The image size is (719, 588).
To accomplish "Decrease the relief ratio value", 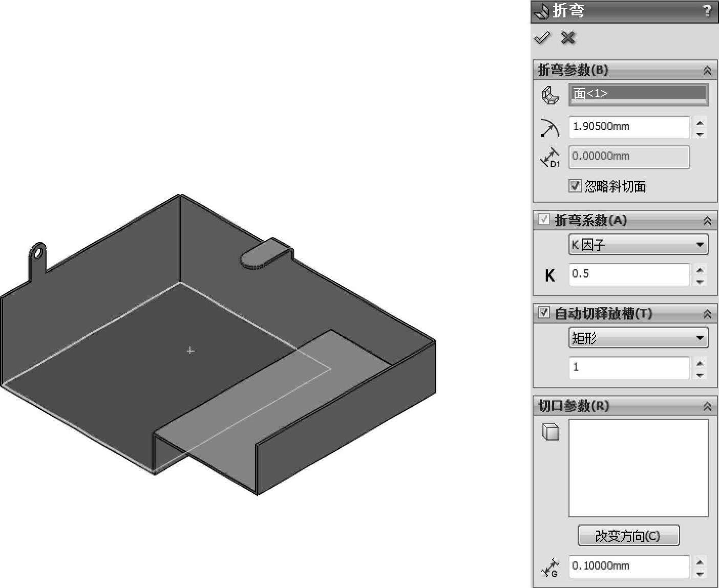I will tap(700, 375).
